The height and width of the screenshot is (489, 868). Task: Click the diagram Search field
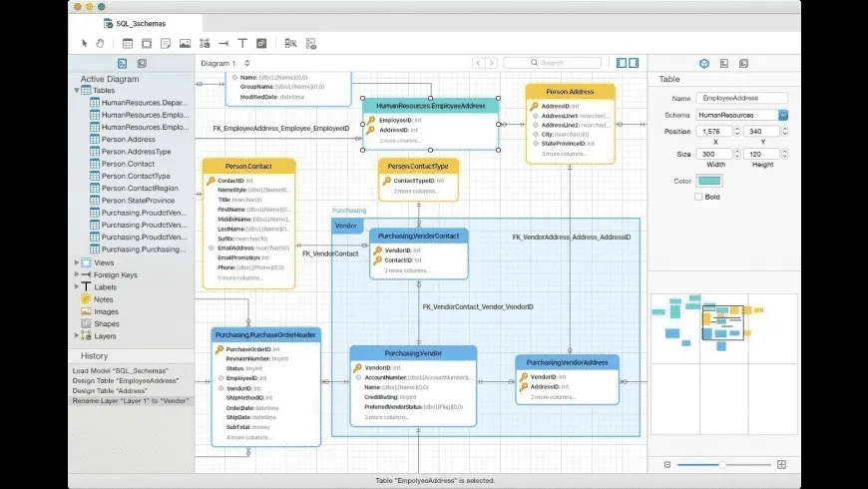point(553,63)
